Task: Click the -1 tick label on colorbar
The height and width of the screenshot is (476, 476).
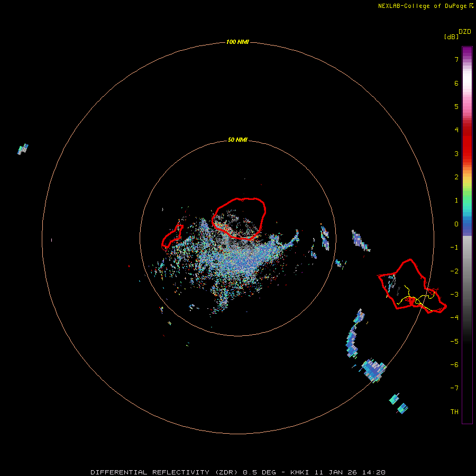Action: [x=454, y=248]
